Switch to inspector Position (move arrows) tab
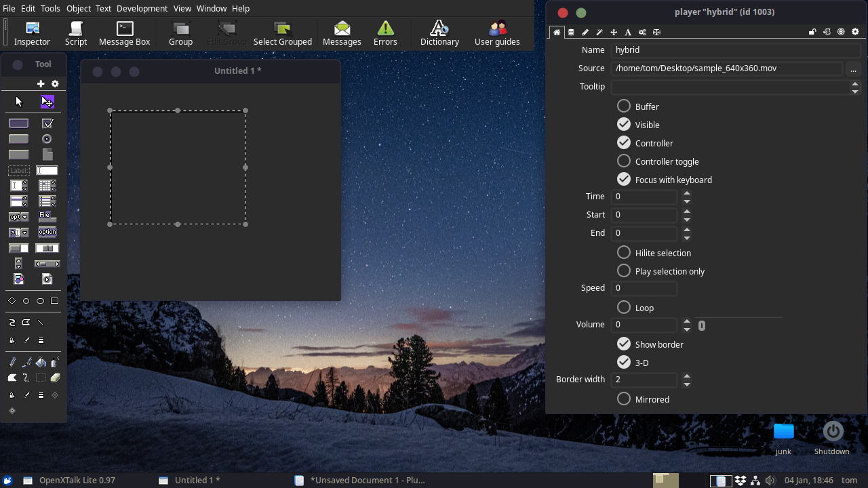 click(614, 32)
